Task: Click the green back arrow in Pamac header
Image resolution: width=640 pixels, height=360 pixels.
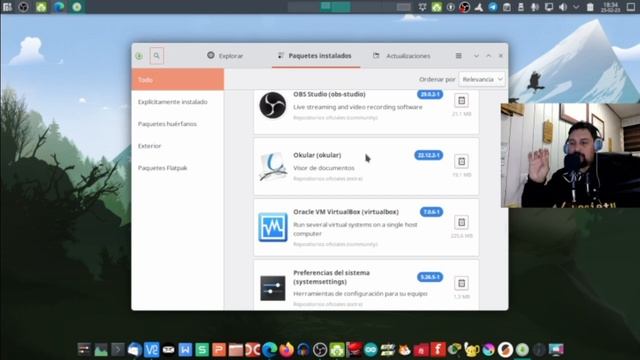Action: pyautogui.click(x=139, y=56)
